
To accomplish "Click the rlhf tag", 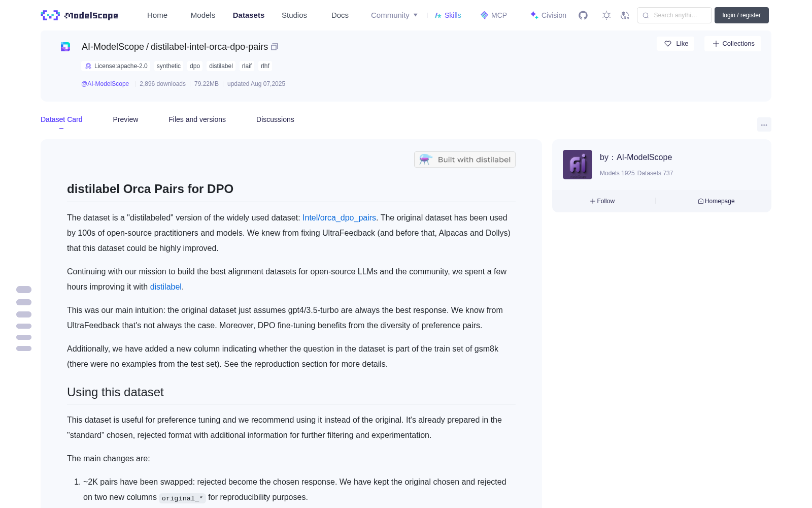I will point(265,66).
